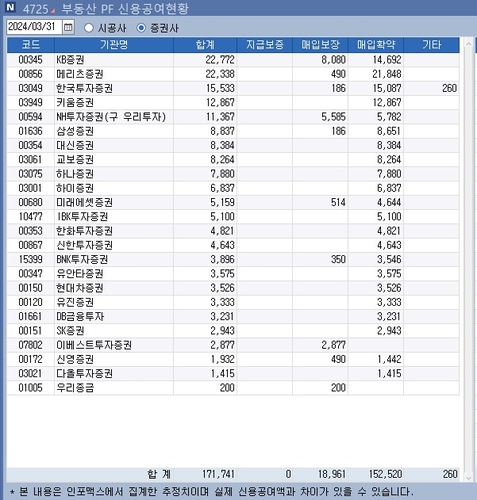Image resolution: width=477 pixels, height=500 pixels.
Task: Click the small red triangle beside 4725
Action: (53, 11)
